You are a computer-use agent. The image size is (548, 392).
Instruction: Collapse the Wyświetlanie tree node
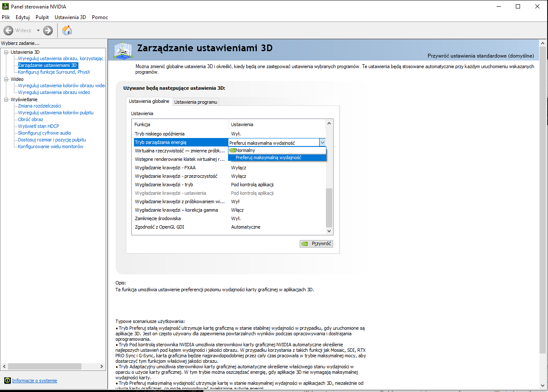pyautogui.click(x=6, y=99)
